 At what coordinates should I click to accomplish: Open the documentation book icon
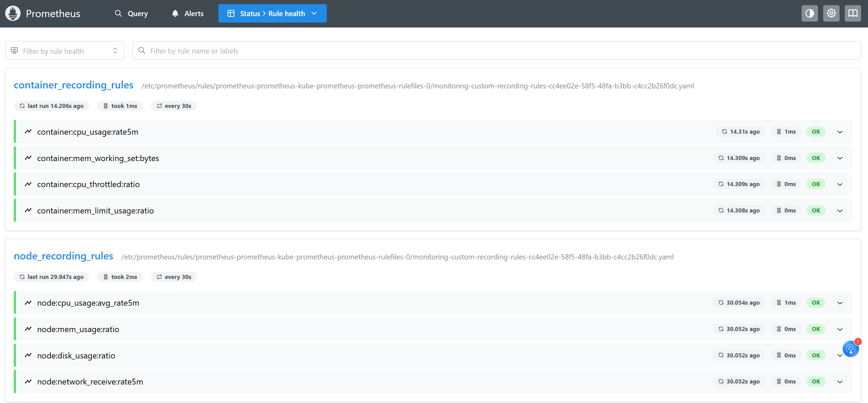(853, 13)
